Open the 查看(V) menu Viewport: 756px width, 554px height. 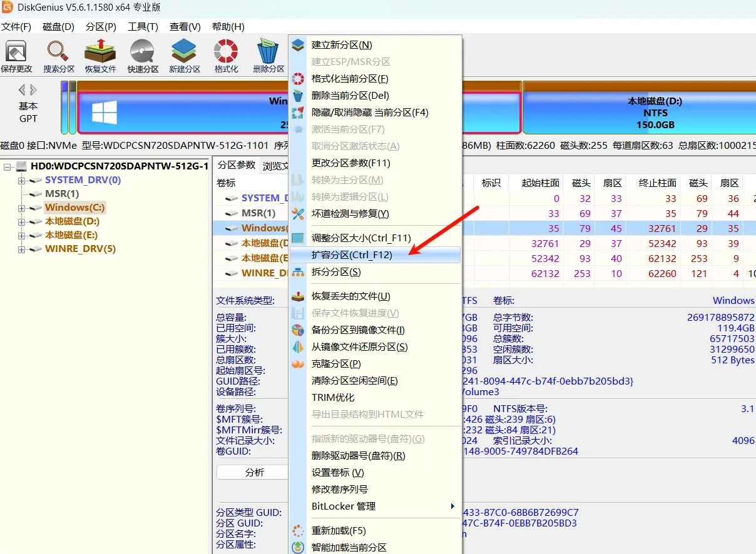[x=185, y=27]
